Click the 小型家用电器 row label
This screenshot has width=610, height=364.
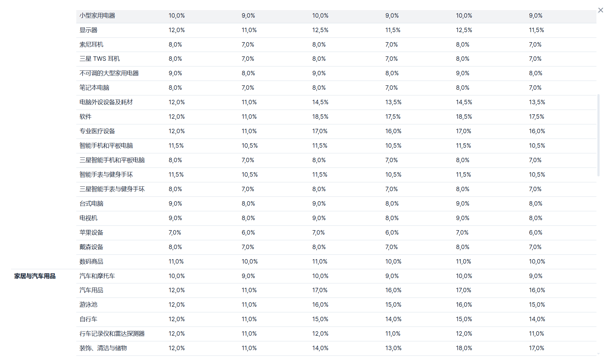tap(97, 16)
